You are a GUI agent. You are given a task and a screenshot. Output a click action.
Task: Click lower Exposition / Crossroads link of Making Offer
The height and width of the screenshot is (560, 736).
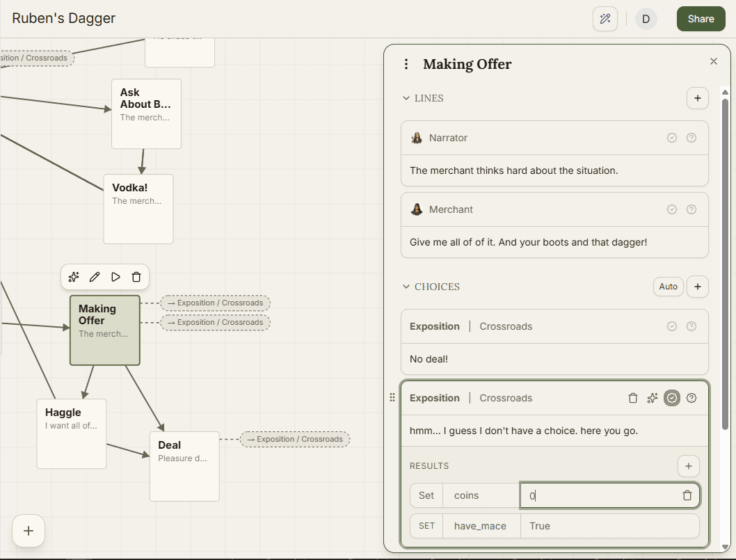(216, 323)
